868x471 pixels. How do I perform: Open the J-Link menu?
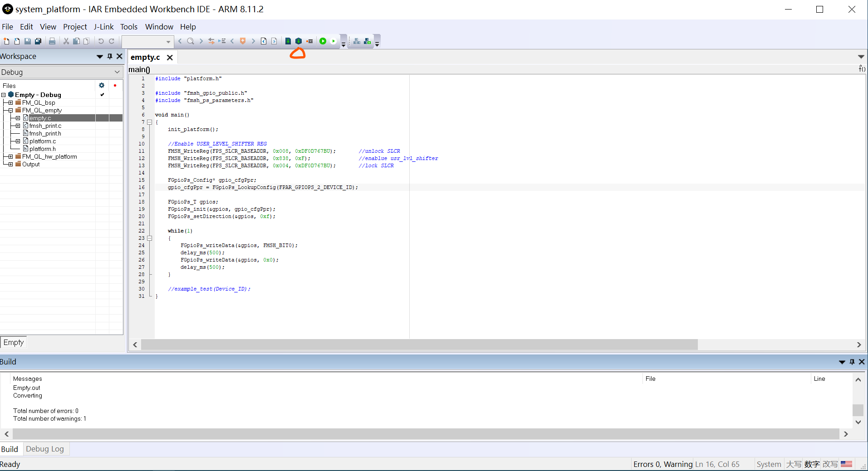point(103,27)
